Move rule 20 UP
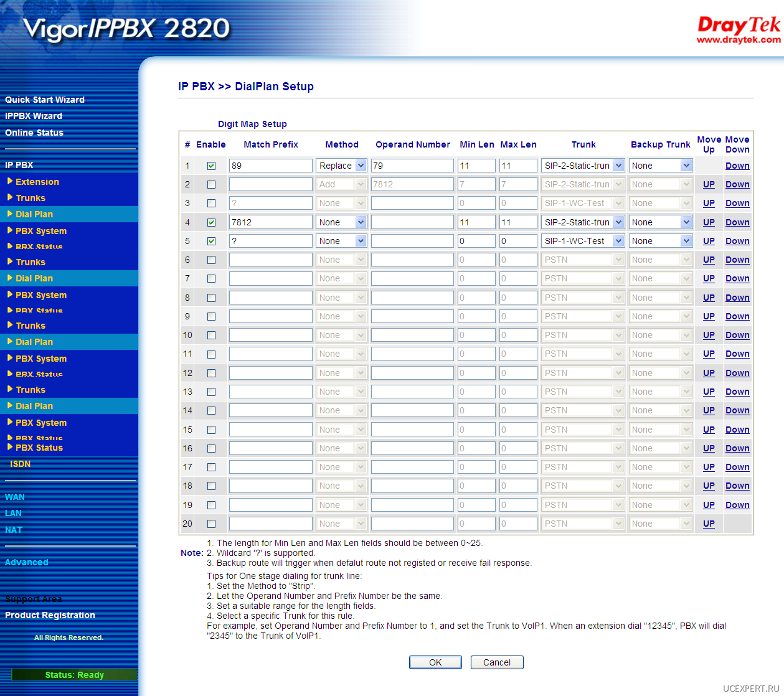 pos(709,524)
